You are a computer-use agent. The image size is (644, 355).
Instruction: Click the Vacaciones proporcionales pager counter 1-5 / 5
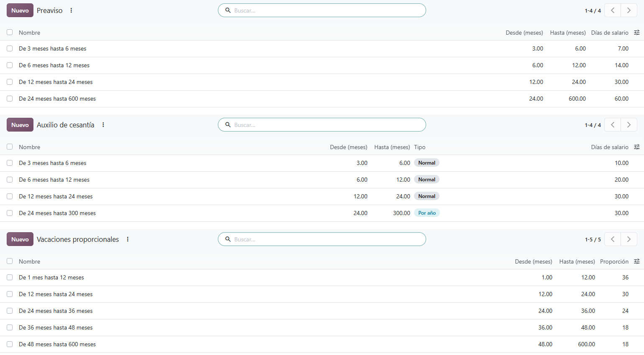tap(593, 240)
